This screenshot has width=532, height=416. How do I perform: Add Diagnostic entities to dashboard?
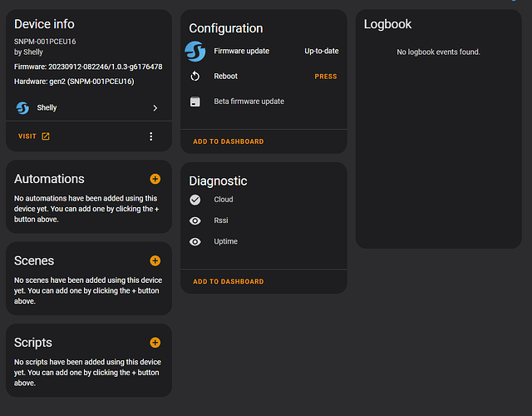coord(228,282)
